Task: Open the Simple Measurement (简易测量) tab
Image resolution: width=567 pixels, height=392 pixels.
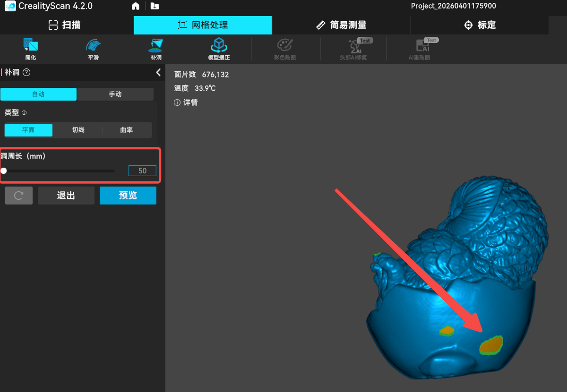Action: coord(341,25)
